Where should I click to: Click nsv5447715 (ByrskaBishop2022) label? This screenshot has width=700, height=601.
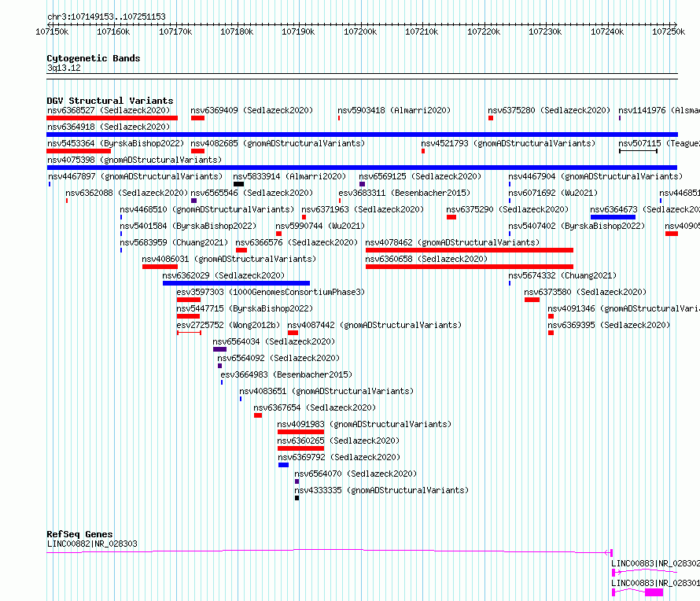(245, 308)
